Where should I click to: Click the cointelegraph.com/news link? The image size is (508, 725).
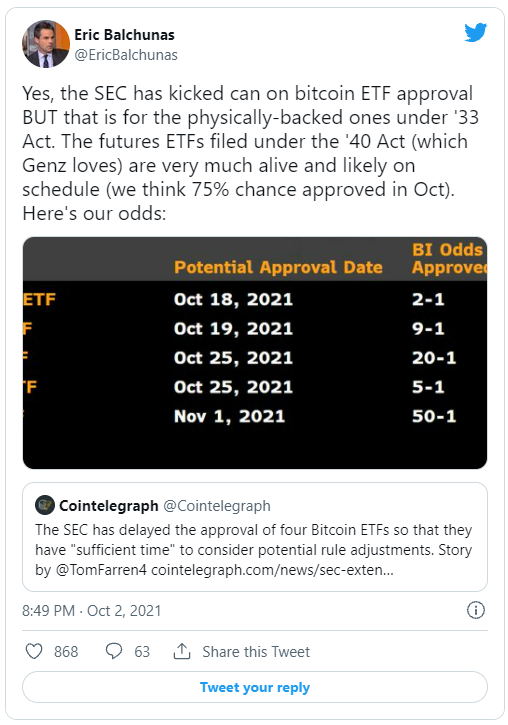(x=272, y=570)
